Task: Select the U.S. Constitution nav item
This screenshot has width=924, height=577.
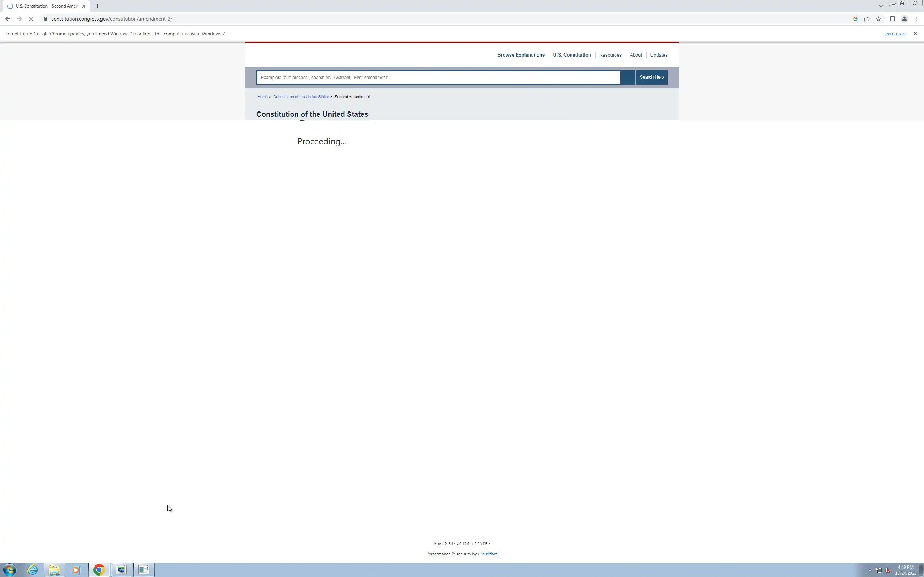Action: coord(572,55)
